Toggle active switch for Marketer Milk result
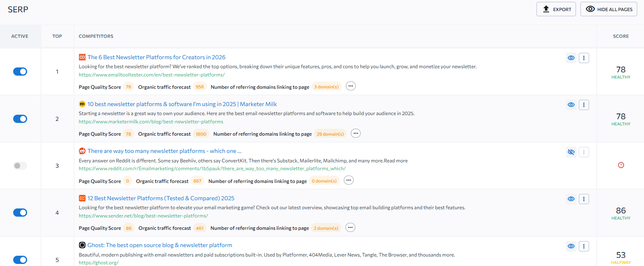Image resolution: width=644 pixels, height=266 pixels. 20,119
